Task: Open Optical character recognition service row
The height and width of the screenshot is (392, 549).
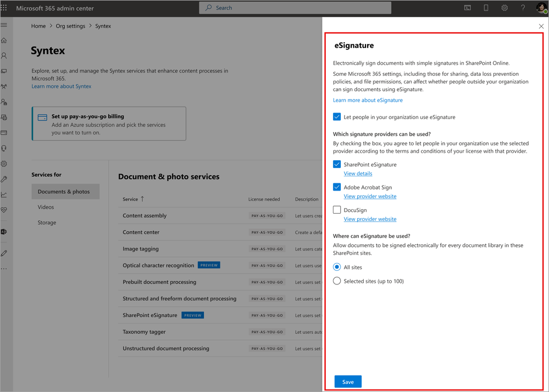Action: pos(220,265)
